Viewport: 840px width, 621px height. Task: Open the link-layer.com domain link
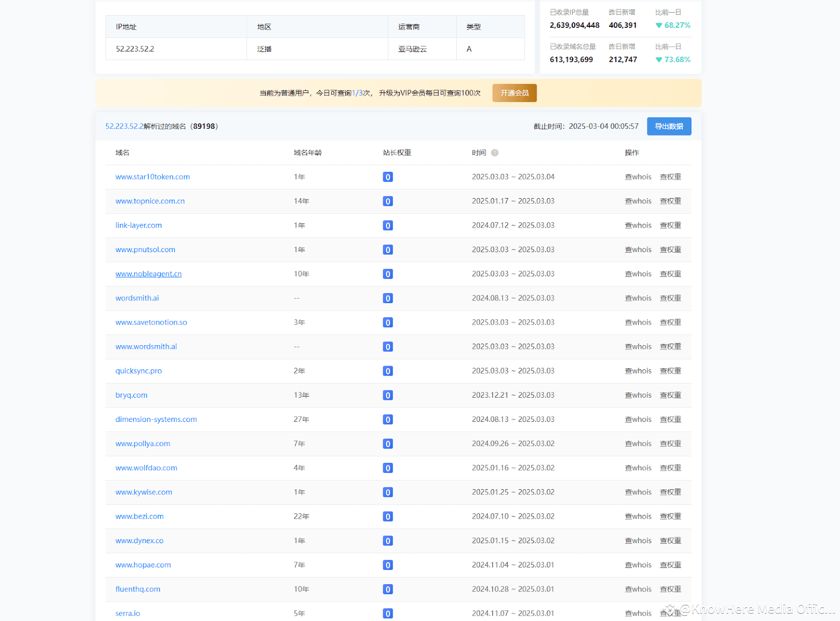(x=139, y=225)
